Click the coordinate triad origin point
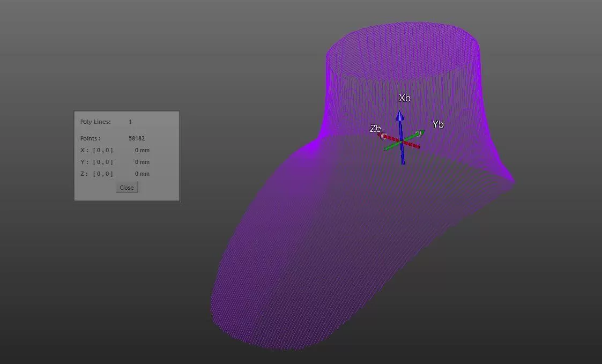The image size is (602, 364). pos(402,142)
